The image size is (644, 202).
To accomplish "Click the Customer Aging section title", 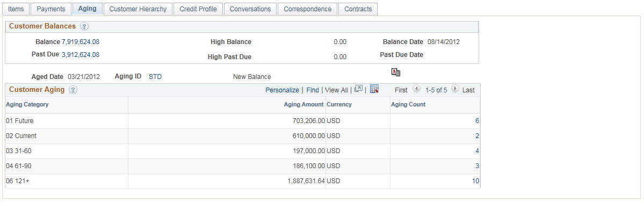I will pyautogui.click(x=37, y=90).
